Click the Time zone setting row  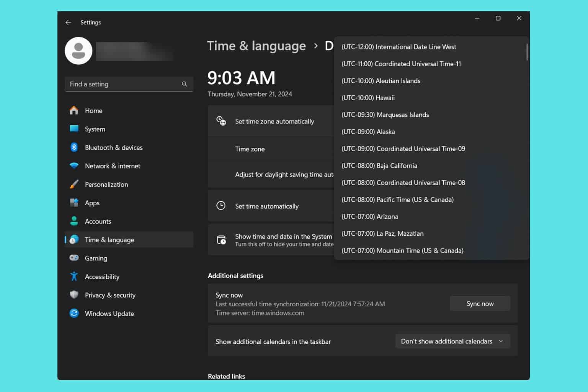click(271, 149)
